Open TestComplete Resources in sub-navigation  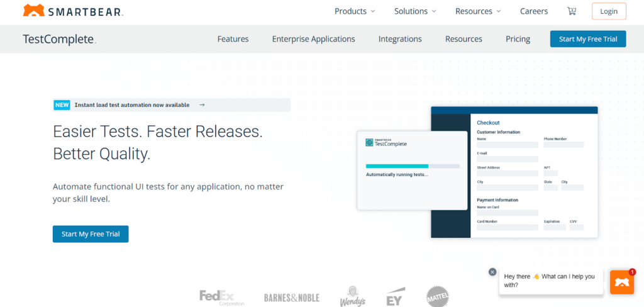pos(464,39)
